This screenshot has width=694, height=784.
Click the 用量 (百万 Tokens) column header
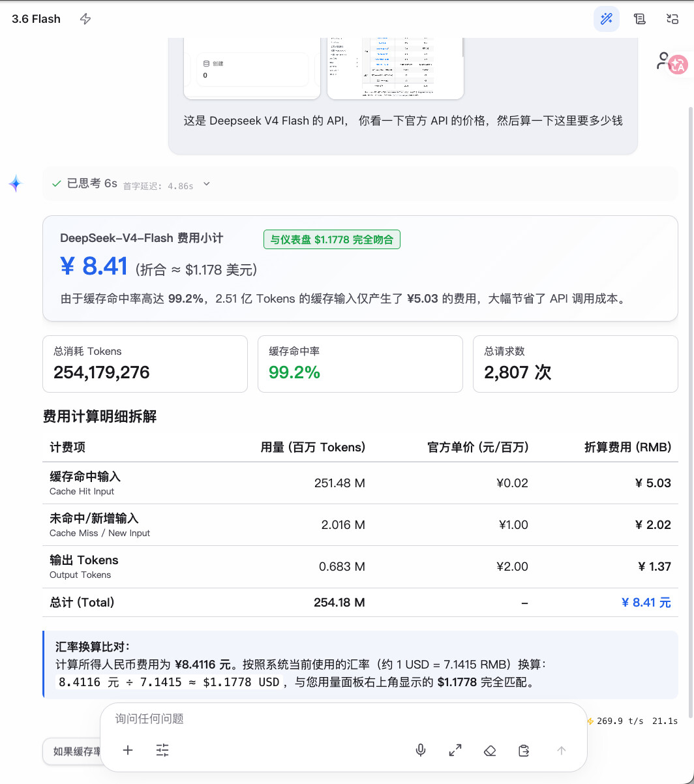313,447
